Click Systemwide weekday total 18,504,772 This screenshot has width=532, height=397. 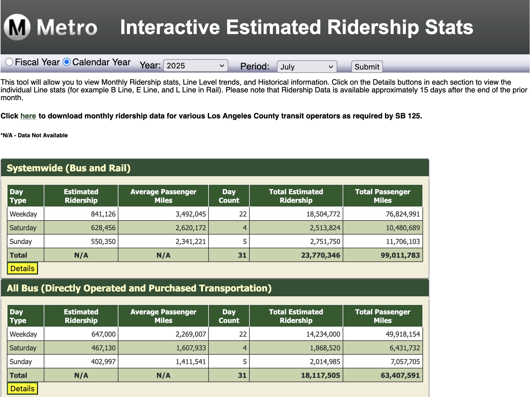coord(323,214)
